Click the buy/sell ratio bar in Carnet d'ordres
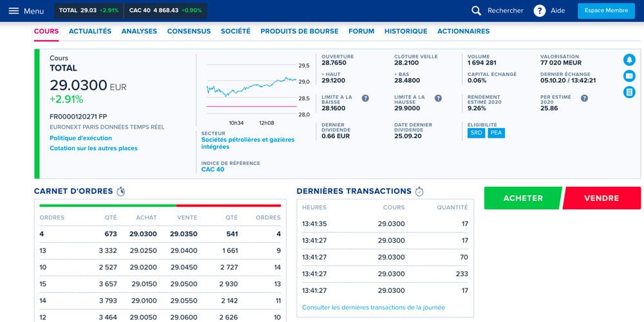The width and height of the screenshot is (644, 322). click(160, 205)
